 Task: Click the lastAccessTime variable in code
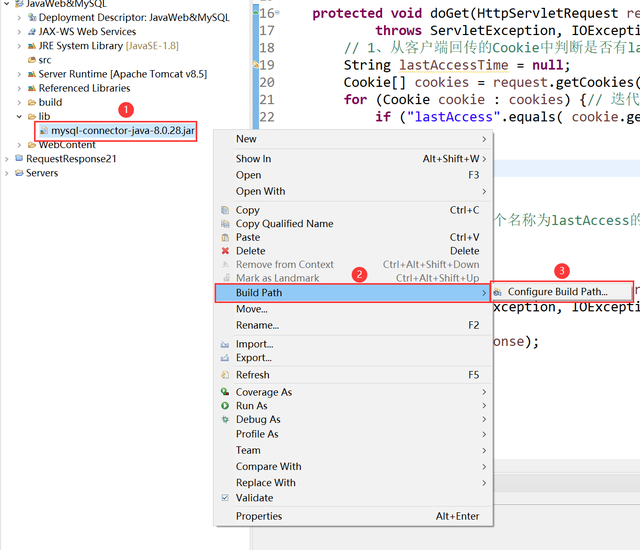453,65
